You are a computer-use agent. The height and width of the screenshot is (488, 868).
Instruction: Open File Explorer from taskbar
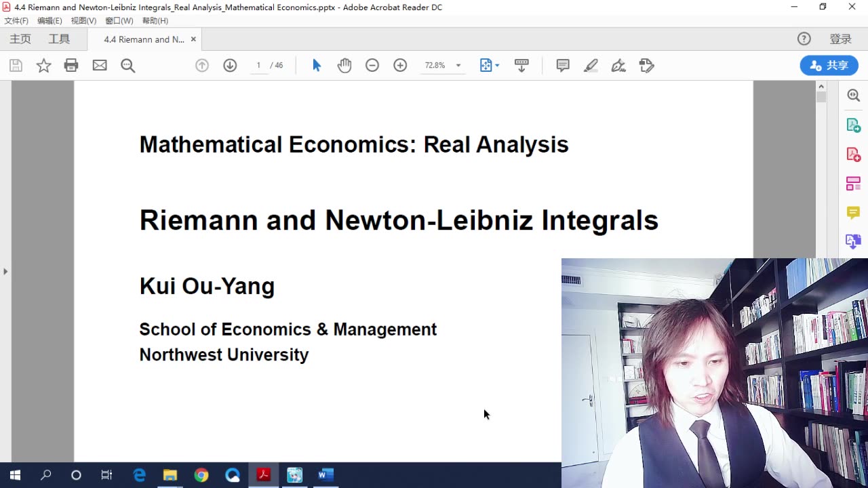[170, 475]
